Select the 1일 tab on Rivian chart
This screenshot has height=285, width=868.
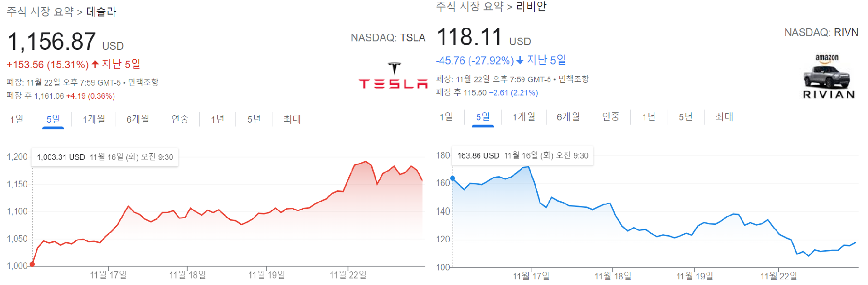[446, 117]
